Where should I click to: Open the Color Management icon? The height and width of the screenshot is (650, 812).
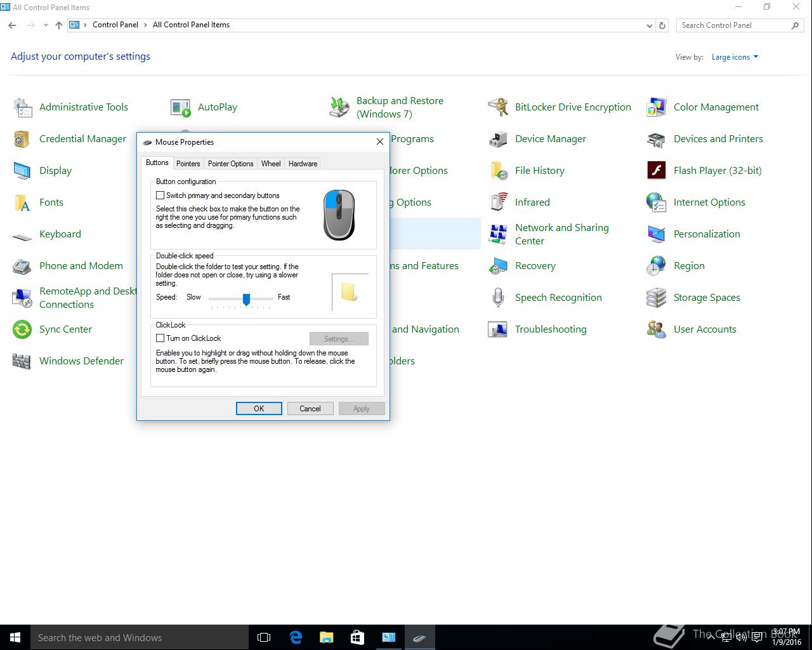[x=657, y=107]
